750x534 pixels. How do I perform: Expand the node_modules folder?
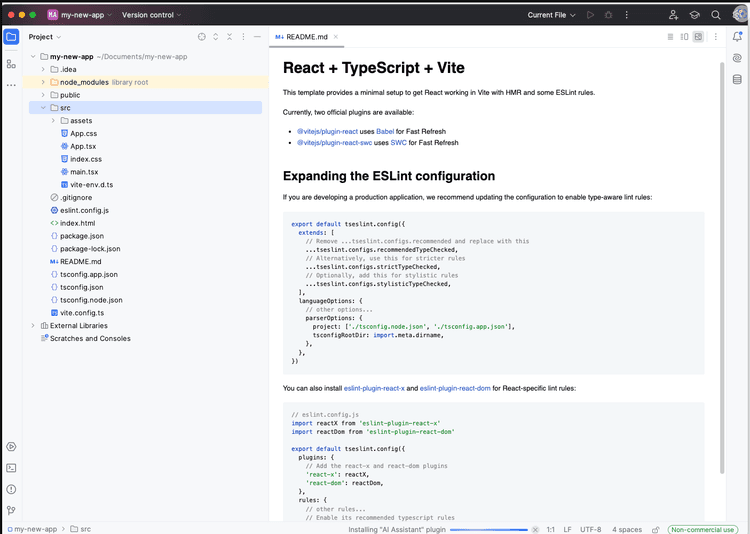(x=43, y=82)
